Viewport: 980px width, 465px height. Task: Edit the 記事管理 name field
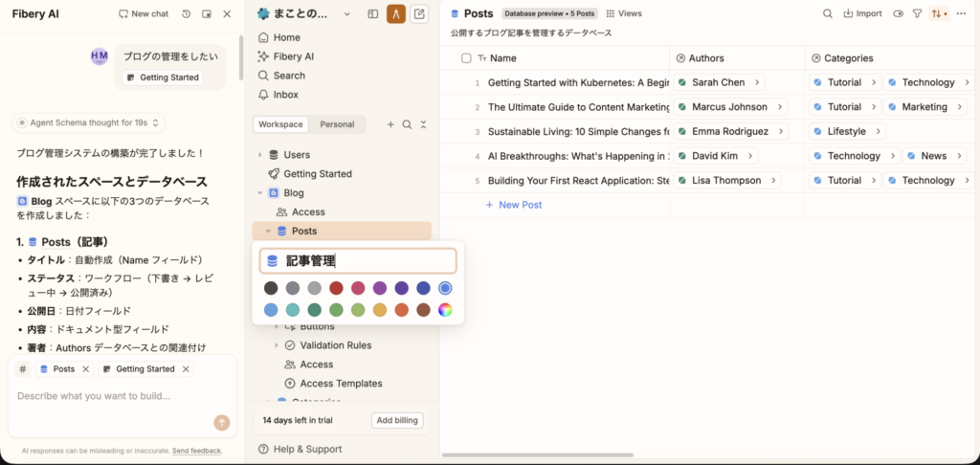[358, 261]
